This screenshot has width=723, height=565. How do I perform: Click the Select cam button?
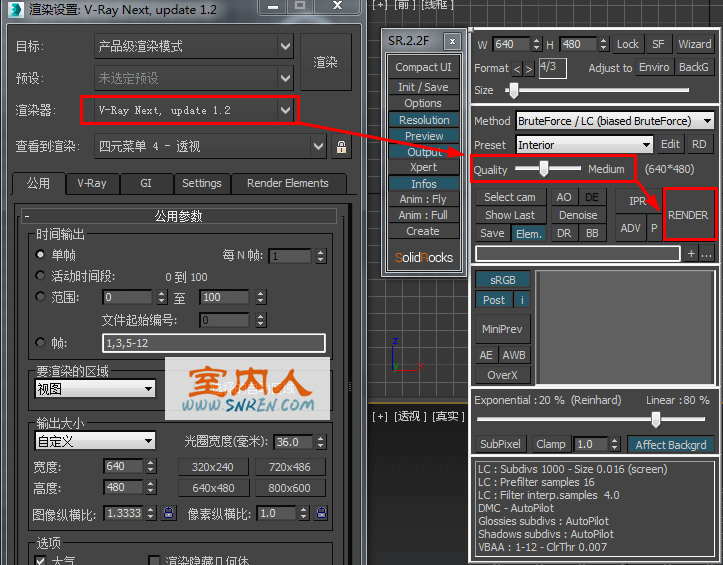510,197
